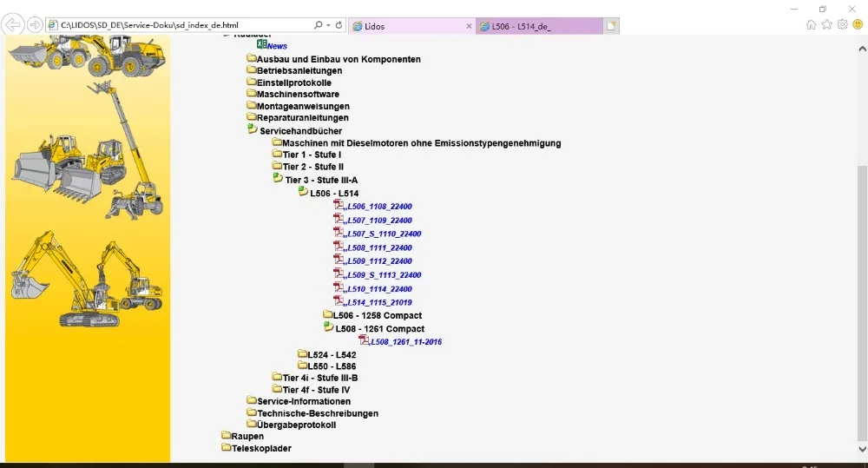The image size is (868, 468).
Task: Open the L514_1115_21019 PDF link
Action: click(380, 303)
